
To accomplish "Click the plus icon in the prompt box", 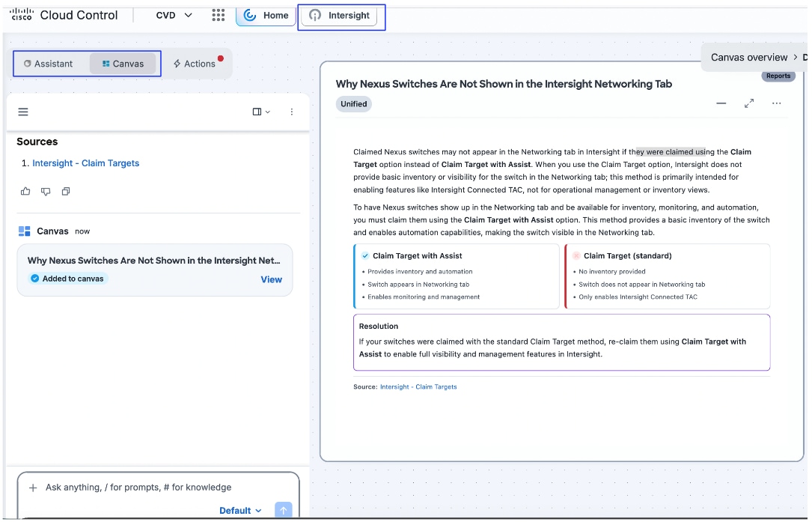I will (33, 488).
